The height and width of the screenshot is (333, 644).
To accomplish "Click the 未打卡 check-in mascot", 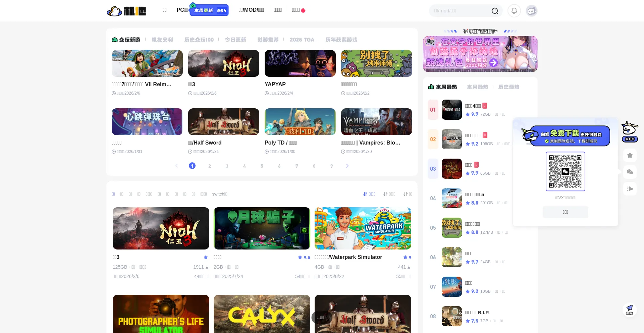I will tap(630, 132).
